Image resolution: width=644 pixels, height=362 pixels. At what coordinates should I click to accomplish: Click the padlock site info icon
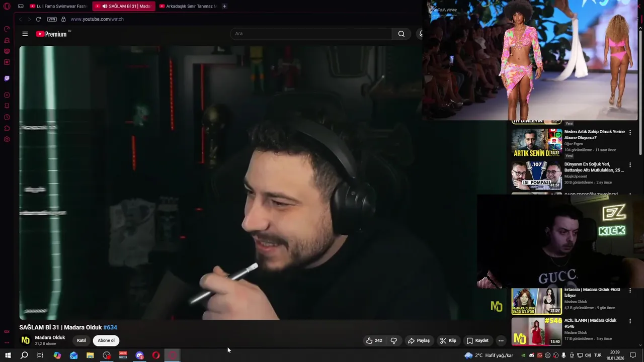click(63, 19)
